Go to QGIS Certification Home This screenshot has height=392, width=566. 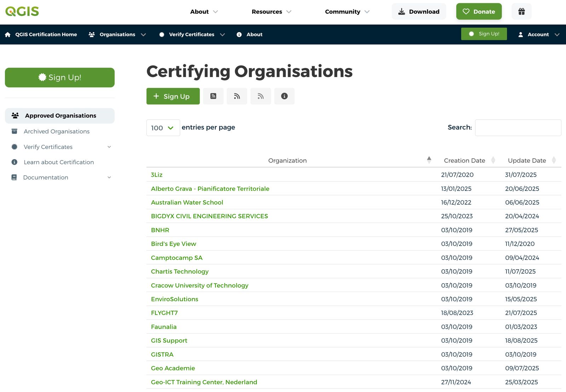click(x=41, y=35)
